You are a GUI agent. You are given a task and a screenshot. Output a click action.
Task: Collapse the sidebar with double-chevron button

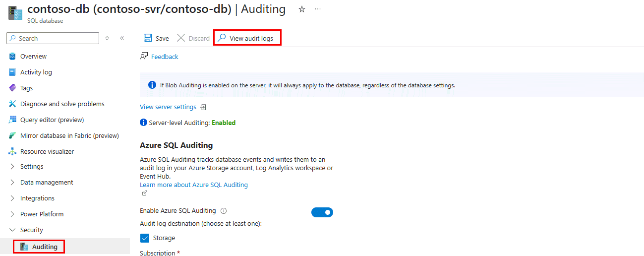[122, 38]
